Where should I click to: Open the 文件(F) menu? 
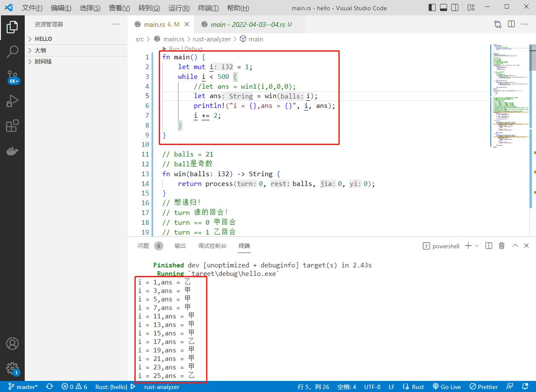32,8
